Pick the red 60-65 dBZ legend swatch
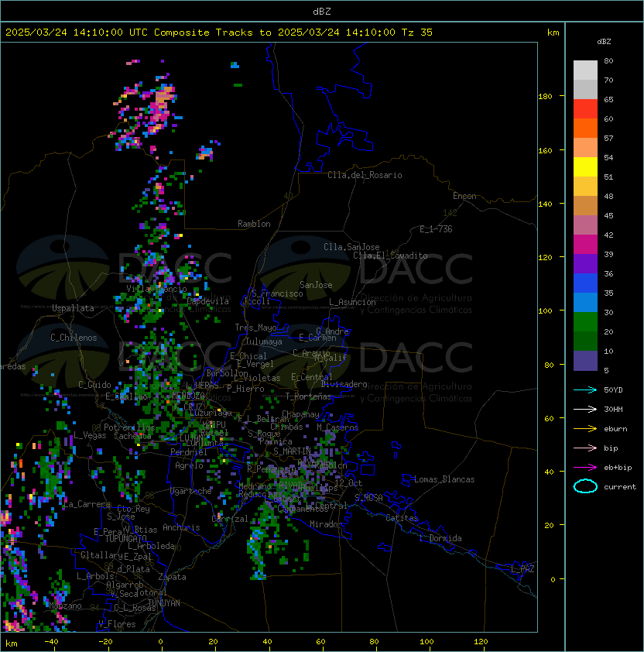644x652 pixels. [x=585, y=109]
